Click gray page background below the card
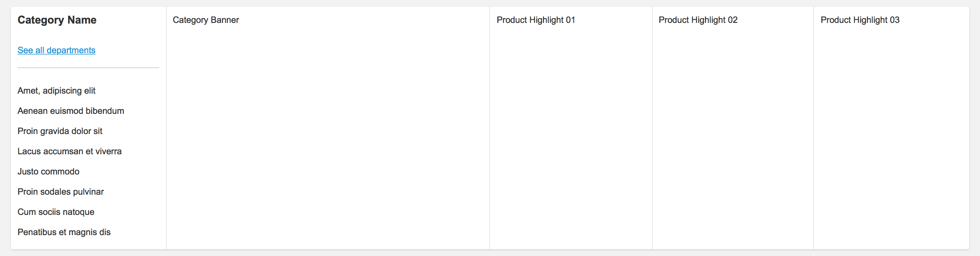This screenshot has width=980, height=256. [490, 253]
